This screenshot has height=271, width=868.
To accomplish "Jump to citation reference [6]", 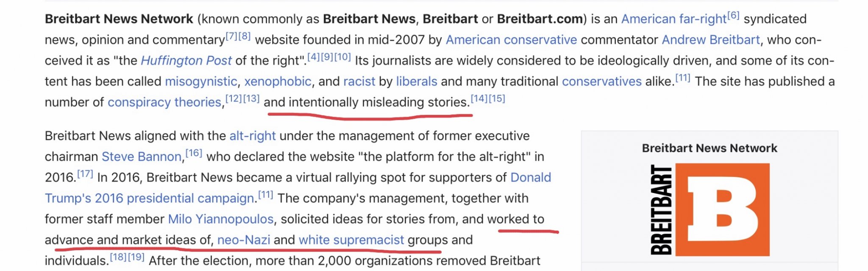I will (x=733, y=16).
